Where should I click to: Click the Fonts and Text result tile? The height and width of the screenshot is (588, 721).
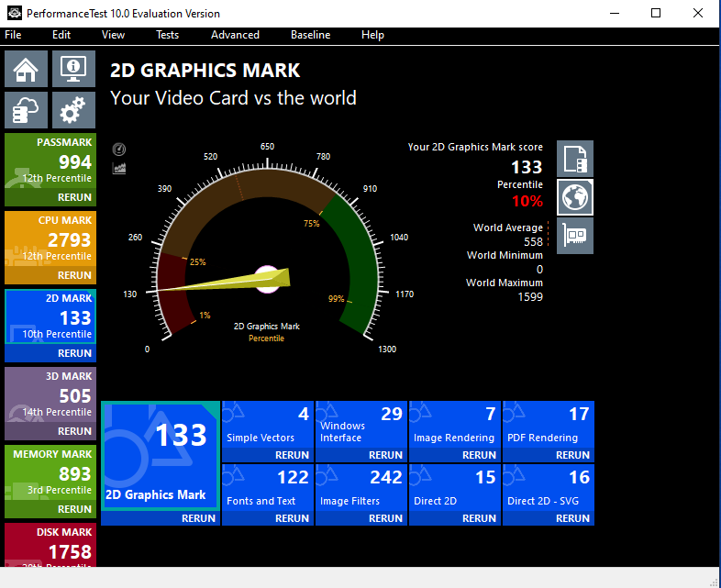[268, 487]
